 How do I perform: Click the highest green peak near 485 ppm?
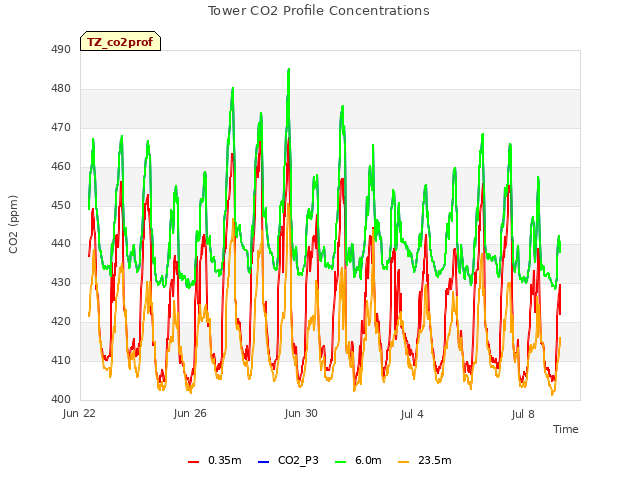[x=289, y=70]
